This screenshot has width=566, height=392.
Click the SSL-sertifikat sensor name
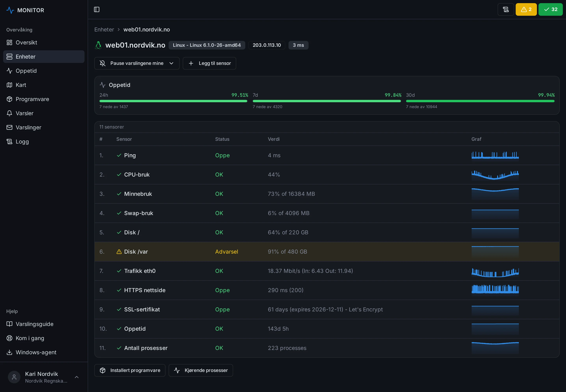pos(142,309)
